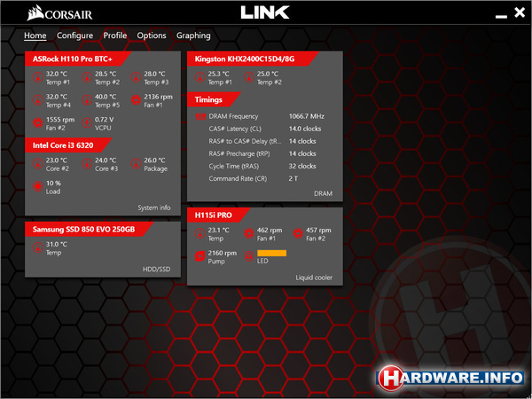Select the 2136 rpm Fan #1 icon
The image size is (532, 399).
pyautogui.click(x=136, y=100)
